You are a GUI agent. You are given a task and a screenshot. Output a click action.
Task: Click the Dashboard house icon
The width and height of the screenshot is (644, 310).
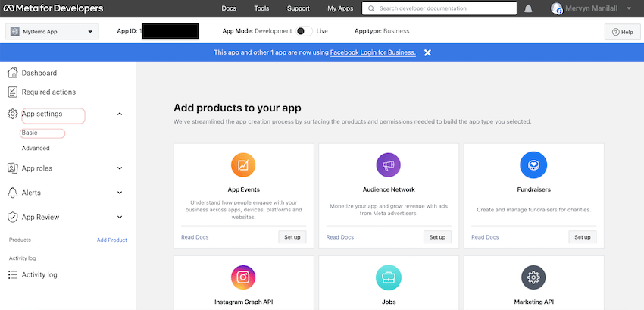(x=13, y=73)
